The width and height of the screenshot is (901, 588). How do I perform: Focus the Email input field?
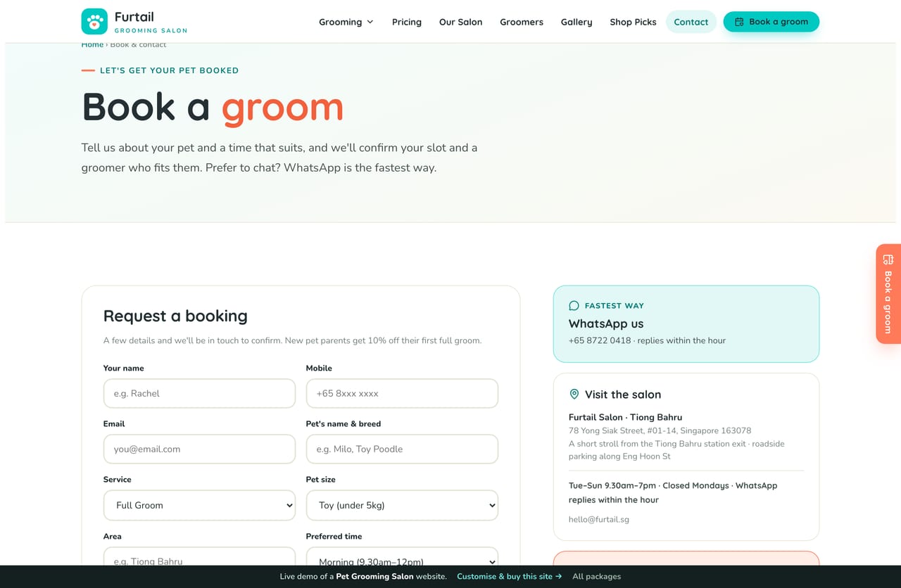199,449
